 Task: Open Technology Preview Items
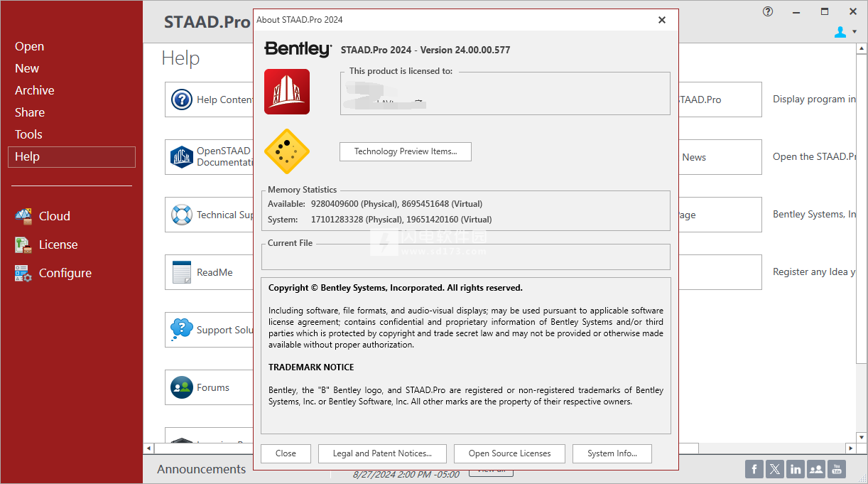pyautogui.click(x=406, y=151)
